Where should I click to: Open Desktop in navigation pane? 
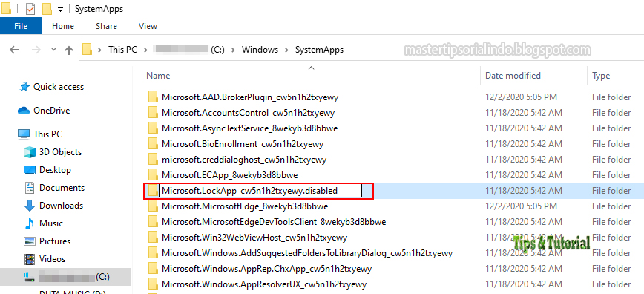(55, 170)
